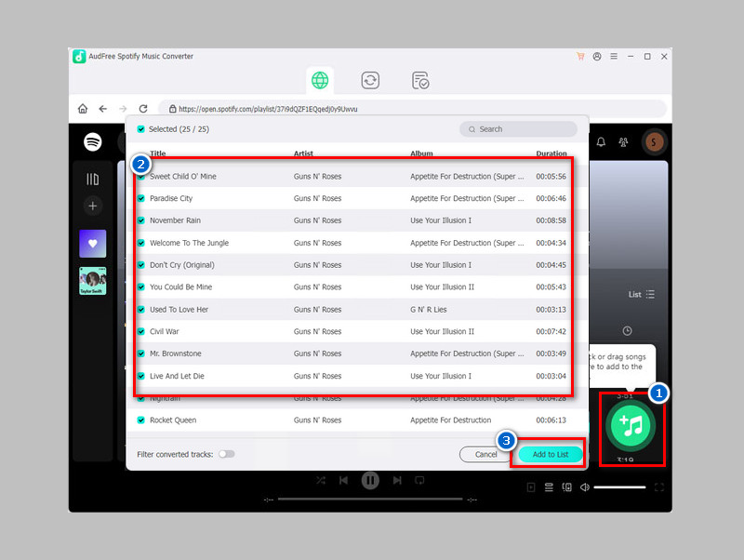Open connect to a device icon
This screenshot has height=560, width=744.
[566, 487]
